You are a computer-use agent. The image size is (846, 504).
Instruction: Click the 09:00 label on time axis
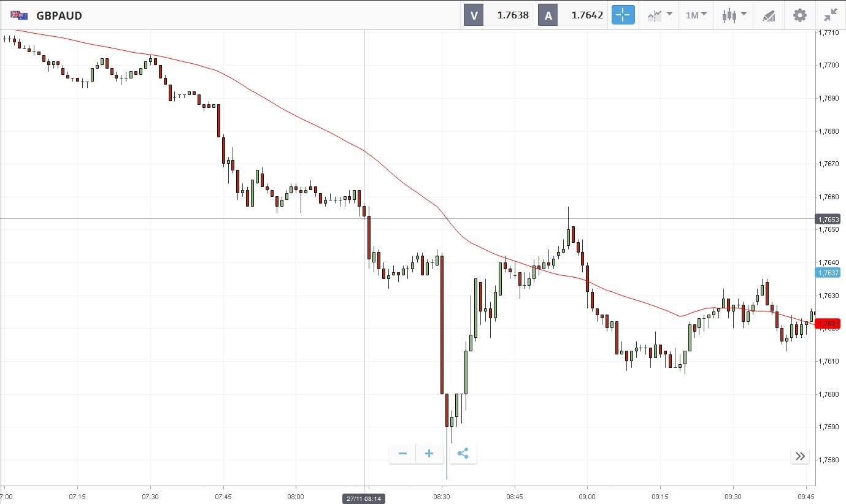tap(587, 496)
